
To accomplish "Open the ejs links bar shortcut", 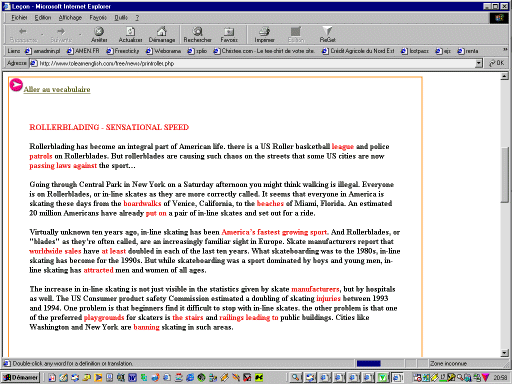I will (x=443, y=51).
